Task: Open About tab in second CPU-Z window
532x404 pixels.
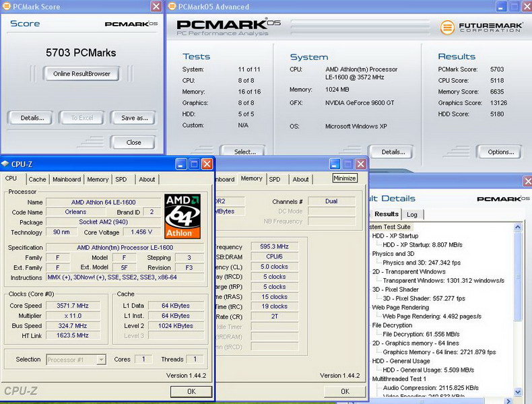Action: coord(300,179)
